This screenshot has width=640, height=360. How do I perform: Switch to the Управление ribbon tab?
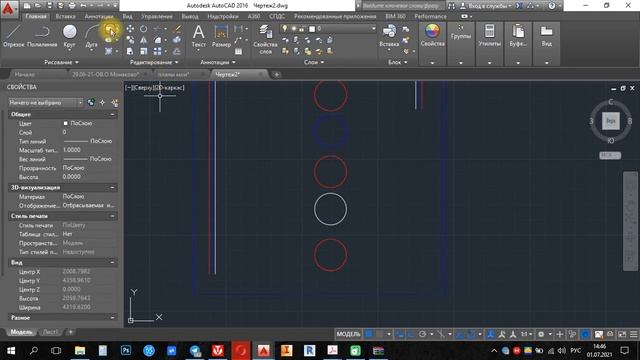pyautogui.click(x=157, y=16)
